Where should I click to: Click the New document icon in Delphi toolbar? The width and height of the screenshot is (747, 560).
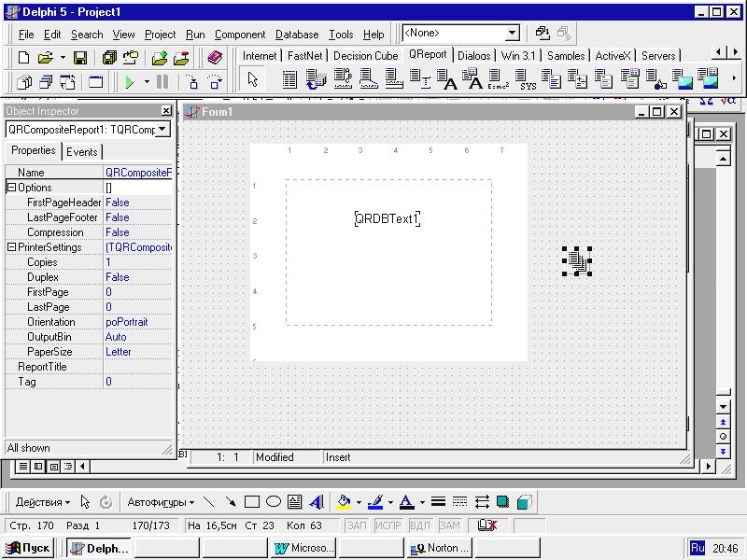pyautogui.click(x=23, y=58)
